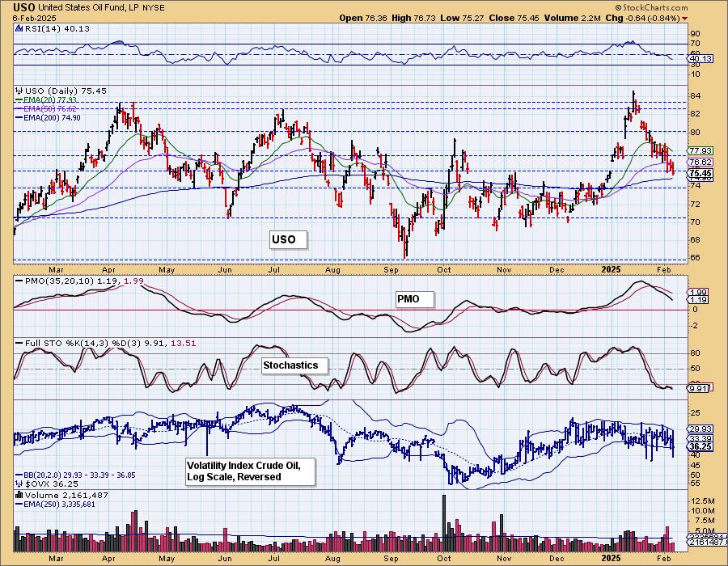
Task: Click the 'Oct' label on bottom time axis
Action: click(444, 558)
